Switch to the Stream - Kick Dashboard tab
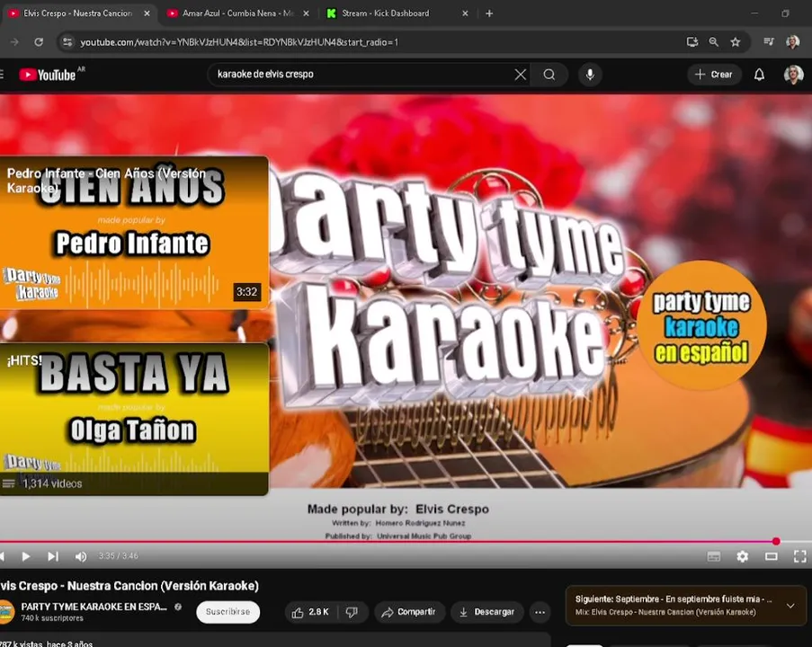The height and width of the screenshot is (647, 812). 386,13
